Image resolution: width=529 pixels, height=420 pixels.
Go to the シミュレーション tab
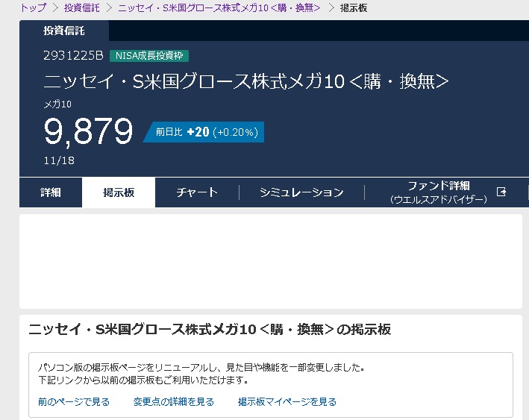tap(301, 192)
